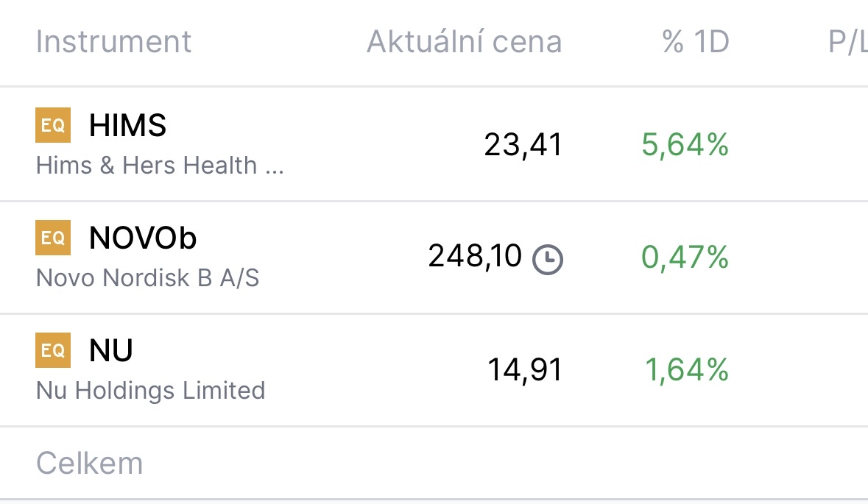Image resolution: width=868 pixels, height=504 pixels.
Task: Click the partially visible P/L column header
Action: 847,42
